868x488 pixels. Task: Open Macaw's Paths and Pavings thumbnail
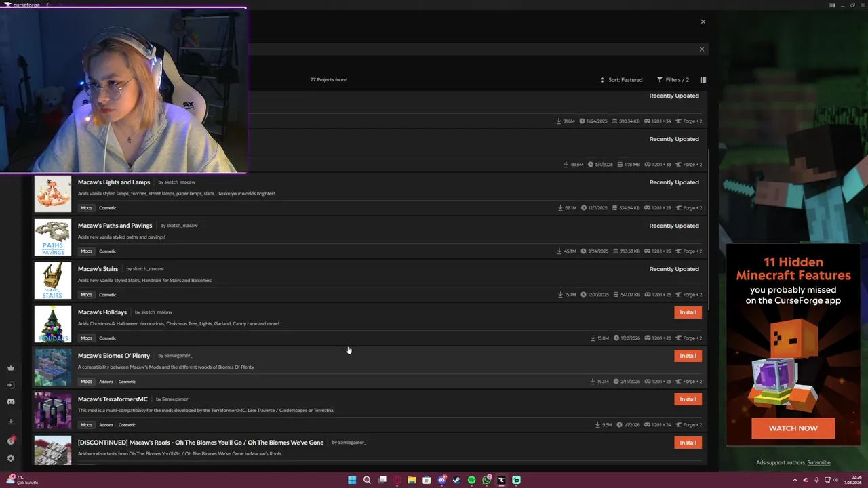point(53,237)
